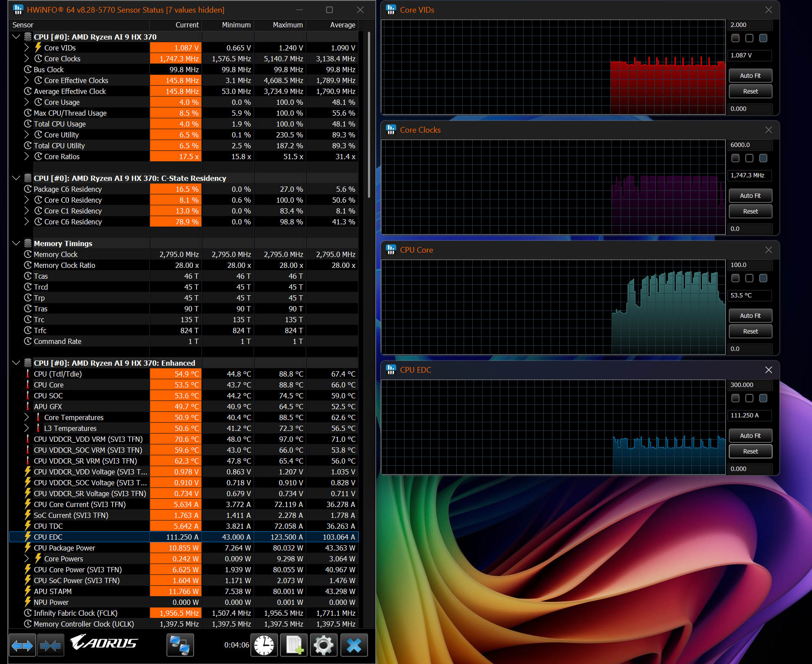This screenshot has height=664, width=812.
Task: Toggle third checkbox in CPU EDC graph
Action: click(x=763, y=398)
